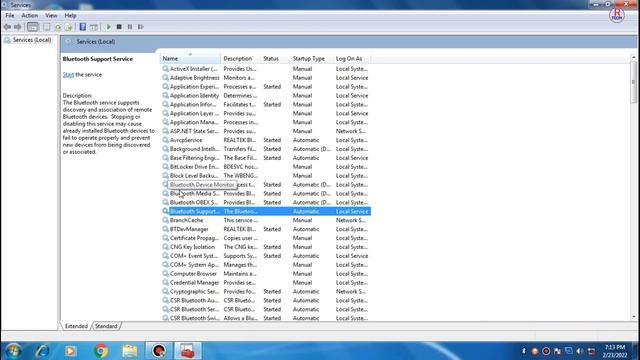Click the toolbar Export List icon
Screen dimensions: 640x360
click(x=69, y=27)
